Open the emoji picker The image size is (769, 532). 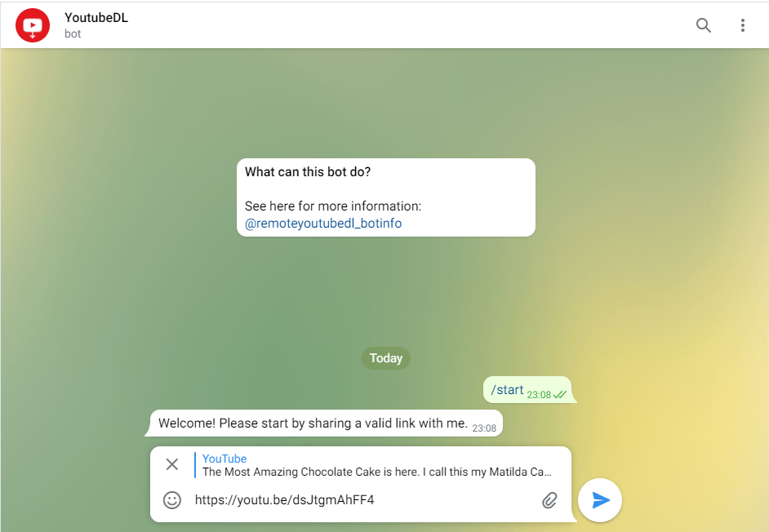point(172,500)
